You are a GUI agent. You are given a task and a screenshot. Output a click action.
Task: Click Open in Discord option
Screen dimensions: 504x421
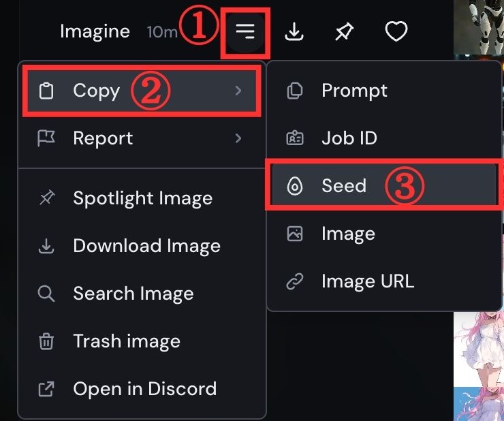pos(144,389)
